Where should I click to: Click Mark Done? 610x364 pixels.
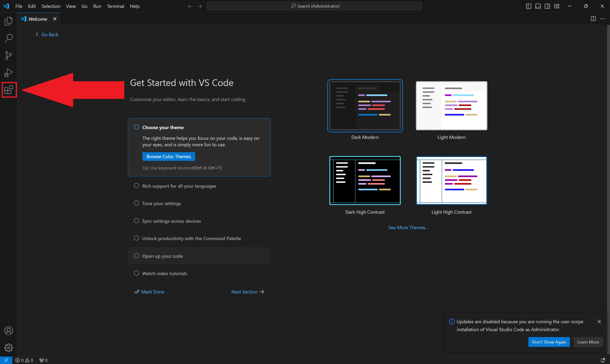(x=149, y=292)
